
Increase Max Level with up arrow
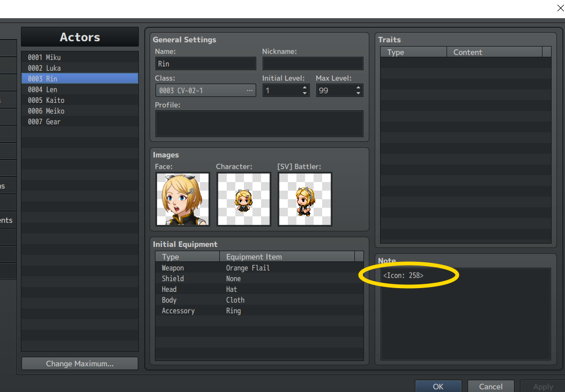[358, 87]
